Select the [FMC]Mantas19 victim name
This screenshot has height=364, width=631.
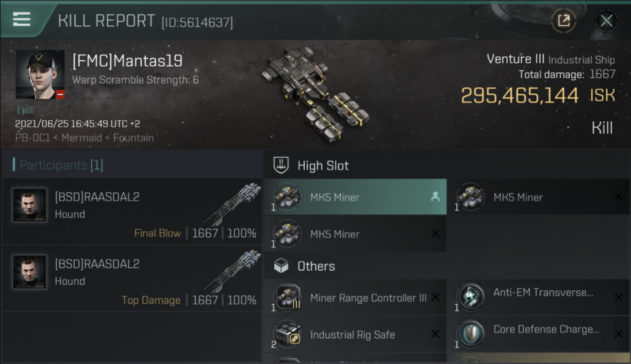point(127,61)
